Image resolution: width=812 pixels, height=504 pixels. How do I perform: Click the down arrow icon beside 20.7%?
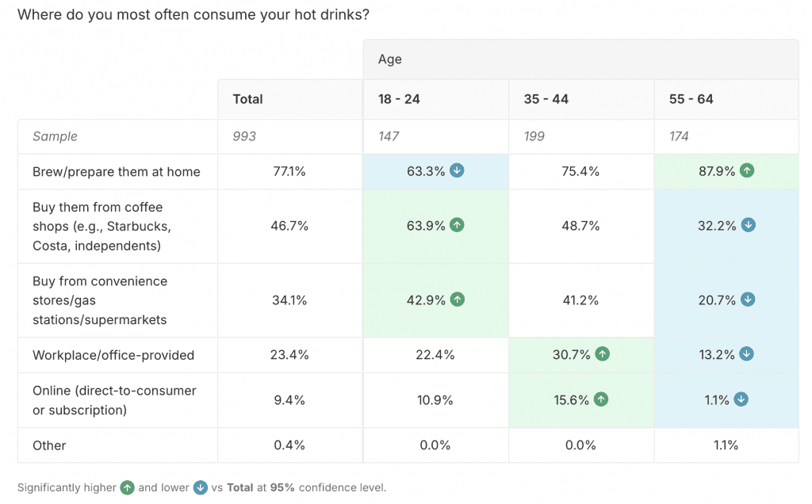[748, 300]
